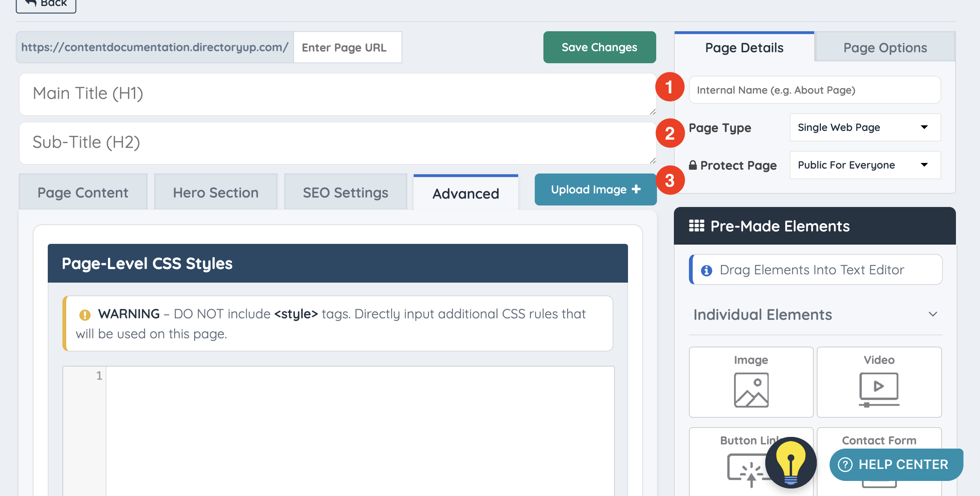Click the lock icon beside Protect Page
Viewport: 980px width, 496px height.
(693, 165)
